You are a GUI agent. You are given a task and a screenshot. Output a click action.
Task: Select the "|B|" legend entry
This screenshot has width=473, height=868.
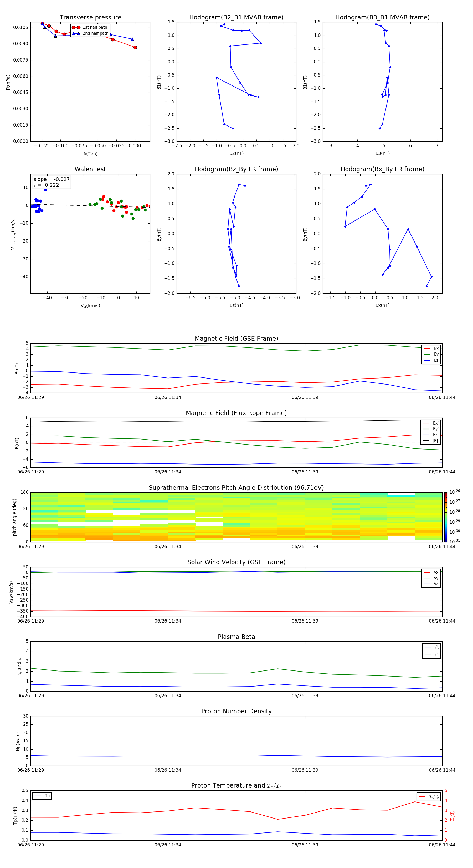pos(431,441)
